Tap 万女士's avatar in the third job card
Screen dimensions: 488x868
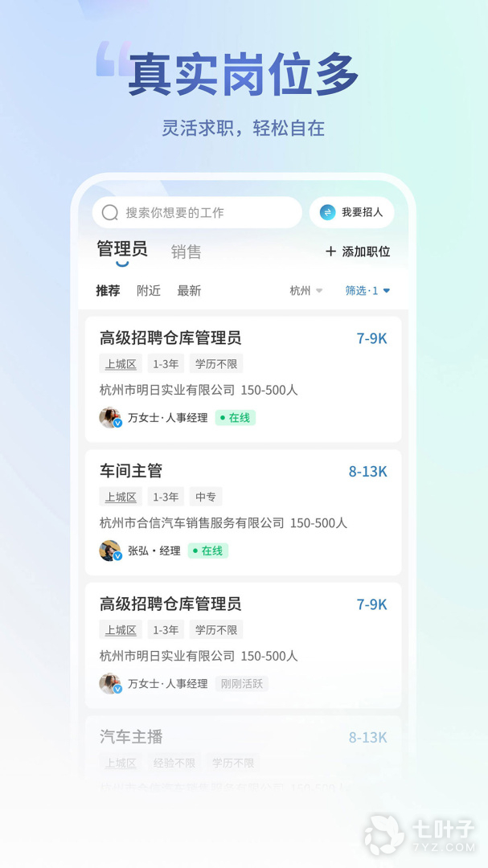pos(110,684)
